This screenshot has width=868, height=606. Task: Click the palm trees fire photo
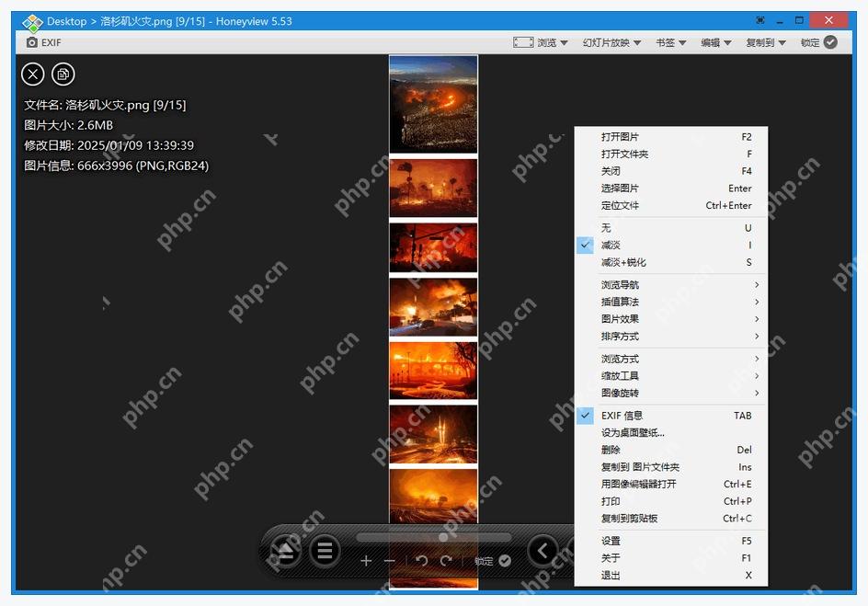pyautogui.click(x=433, y=189)
